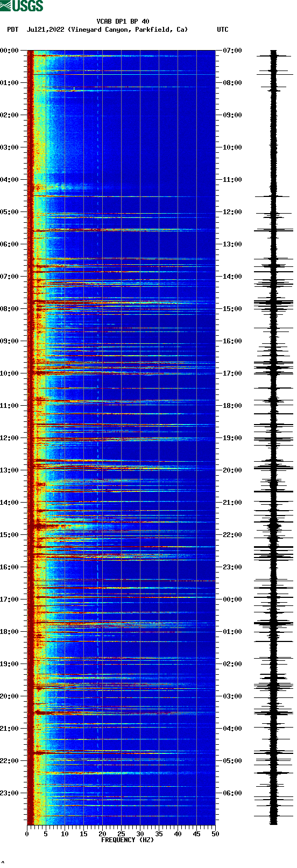297x868 pixels.
Task: Click the 23:00 PDT time label
Action: [x=10, y=793]
